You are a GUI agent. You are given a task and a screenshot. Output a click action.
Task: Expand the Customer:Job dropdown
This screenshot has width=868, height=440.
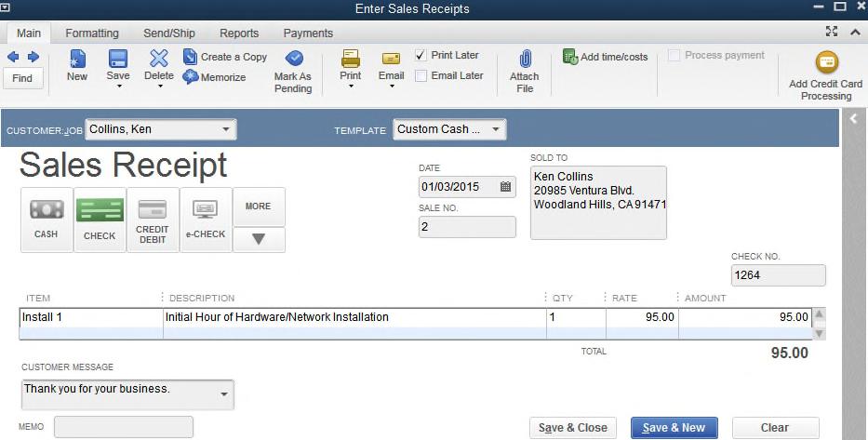point(226,129)
